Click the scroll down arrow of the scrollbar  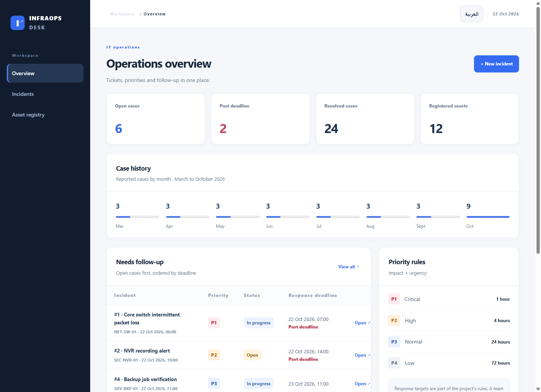click(538, 389)
